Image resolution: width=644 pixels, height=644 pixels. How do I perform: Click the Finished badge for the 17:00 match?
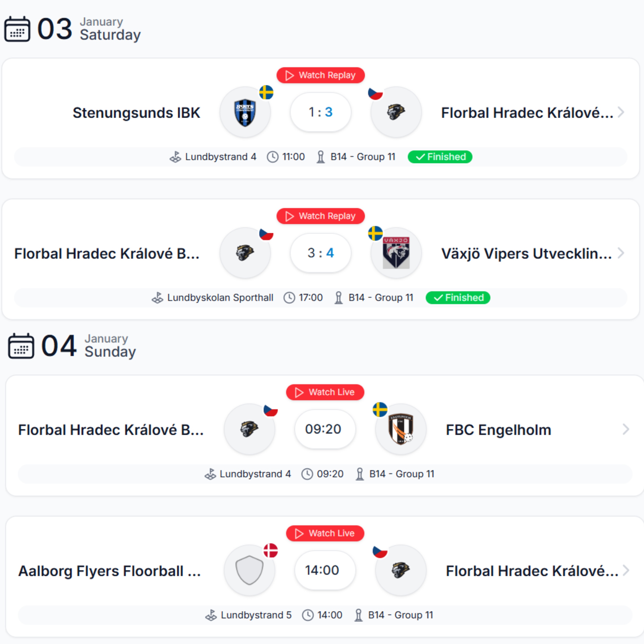point(458,298)
